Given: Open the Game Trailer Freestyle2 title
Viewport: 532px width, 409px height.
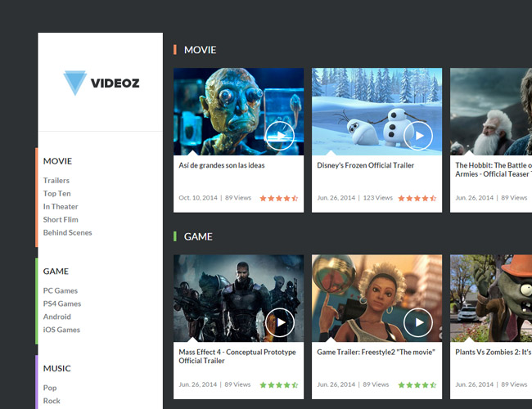Looking at the screenshot, I should point(376,353).
